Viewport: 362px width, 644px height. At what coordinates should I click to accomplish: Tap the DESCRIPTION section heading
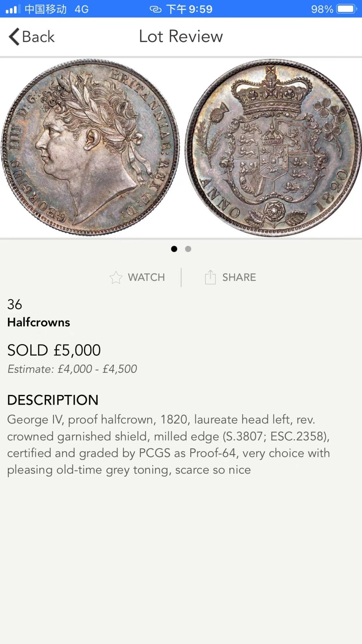(53, 400)
